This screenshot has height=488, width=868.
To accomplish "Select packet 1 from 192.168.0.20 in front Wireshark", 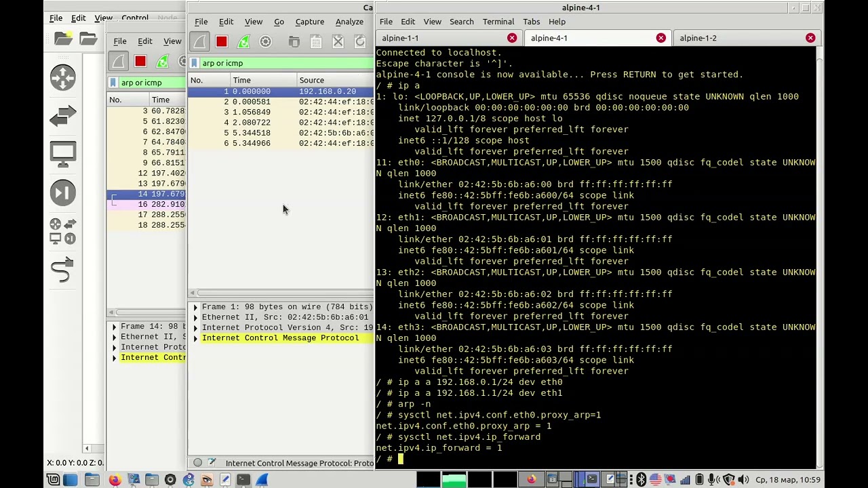I will click(281, 91).
